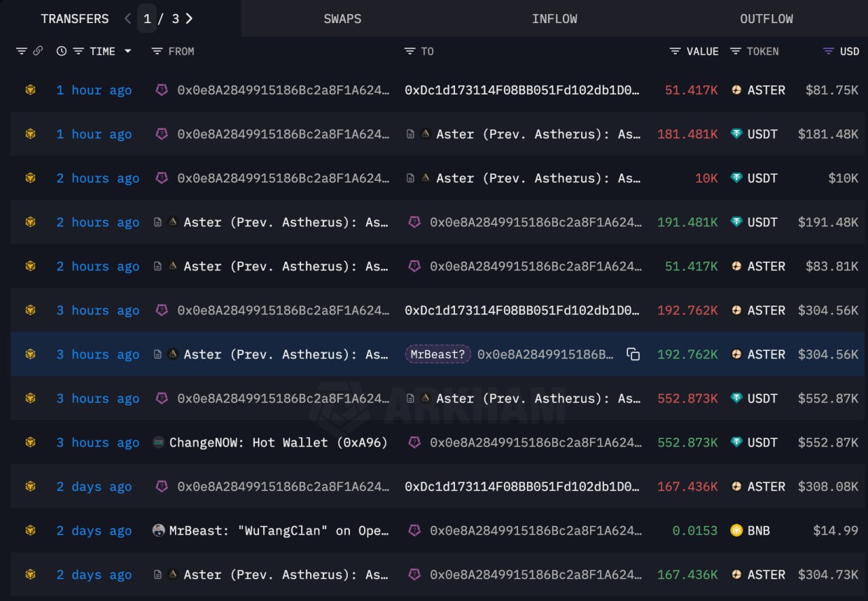The height and width of the screenshot is (601, 868).
Task: Toggle the clock time-format icon beside TIME
Action: 62,51
